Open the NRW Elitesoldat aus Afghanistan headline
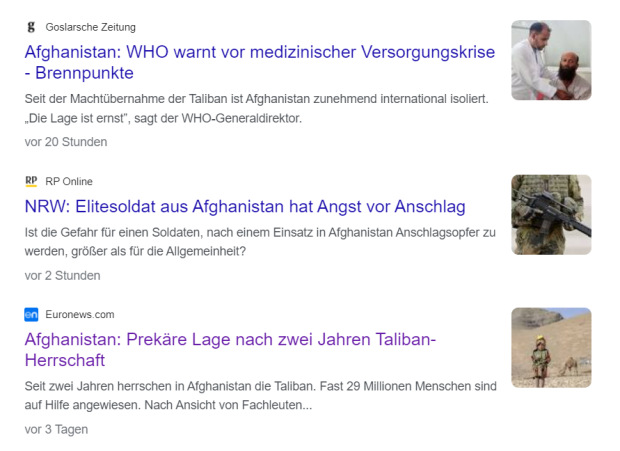This screenshot has height=451, width=620. (245, 206)
